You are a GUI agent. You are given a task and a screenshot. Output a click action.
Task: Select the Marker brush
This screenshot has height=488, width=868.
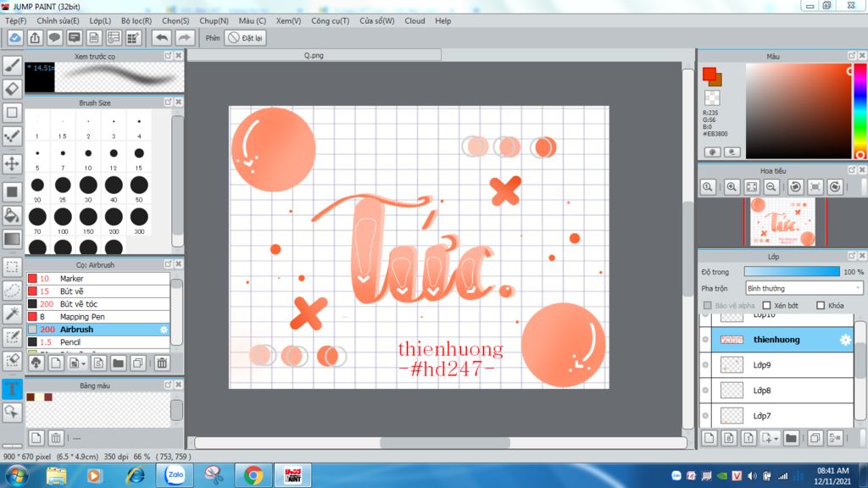point(98,278)
